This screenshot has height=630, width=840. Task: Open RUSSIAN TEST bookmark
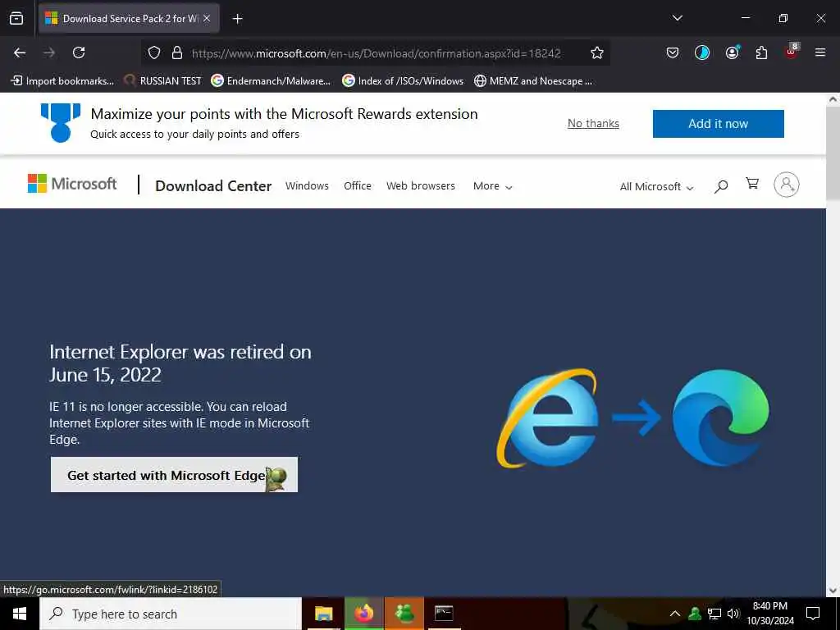[162, 81]
